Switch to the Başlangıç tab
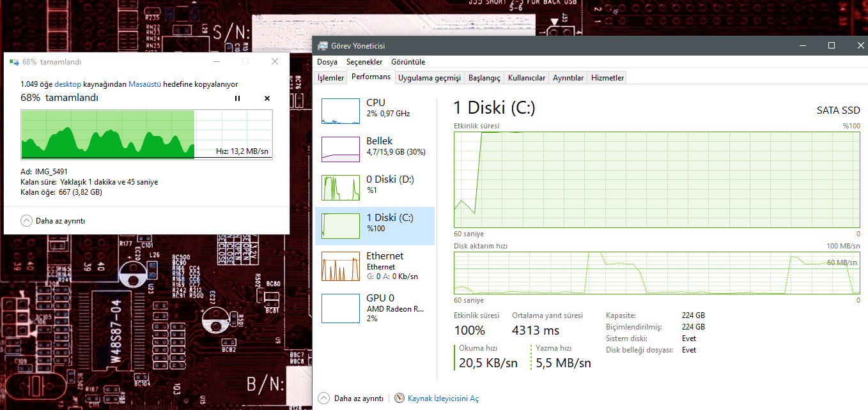 484,78
